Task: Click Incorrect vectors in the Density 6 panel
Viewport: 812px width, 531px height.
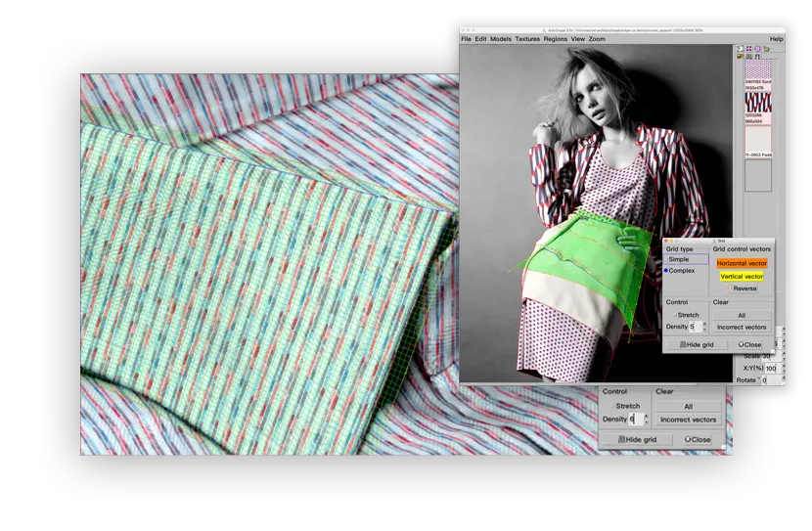Action: click(688, 420)
